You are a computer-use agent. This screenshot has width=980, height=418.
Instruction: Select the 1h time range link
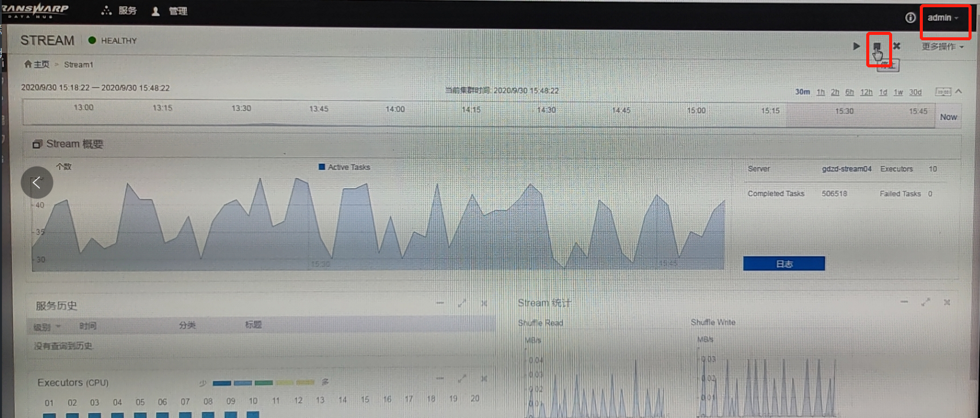point(820,92)
